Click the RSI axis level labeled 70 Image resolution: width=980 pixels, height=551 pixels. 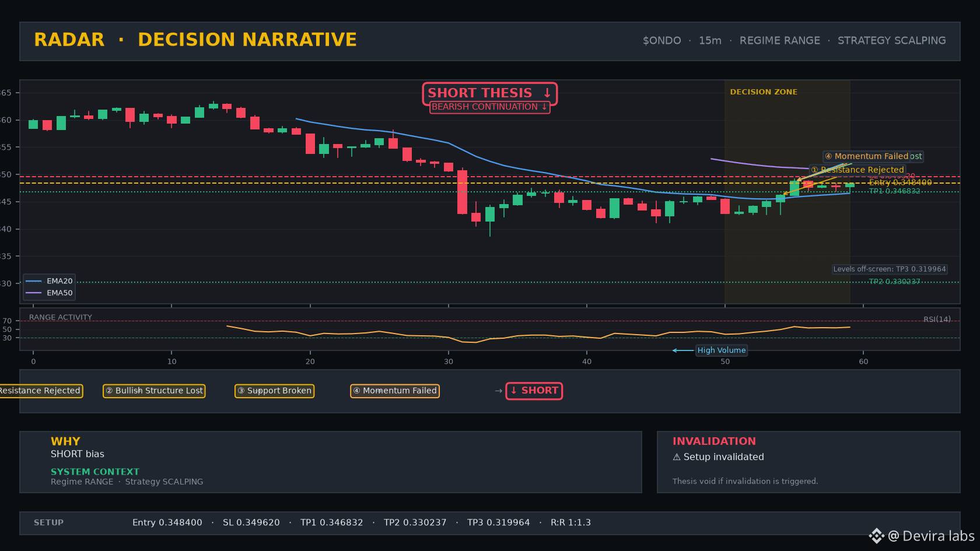pos(7,321)
